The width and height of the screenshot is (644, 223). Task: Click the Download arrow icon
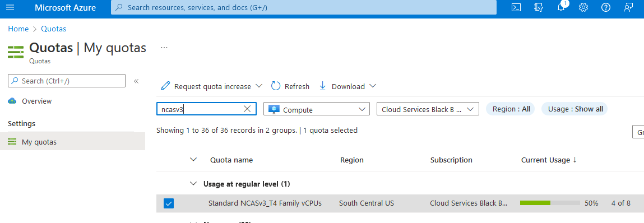pos(322,86)
